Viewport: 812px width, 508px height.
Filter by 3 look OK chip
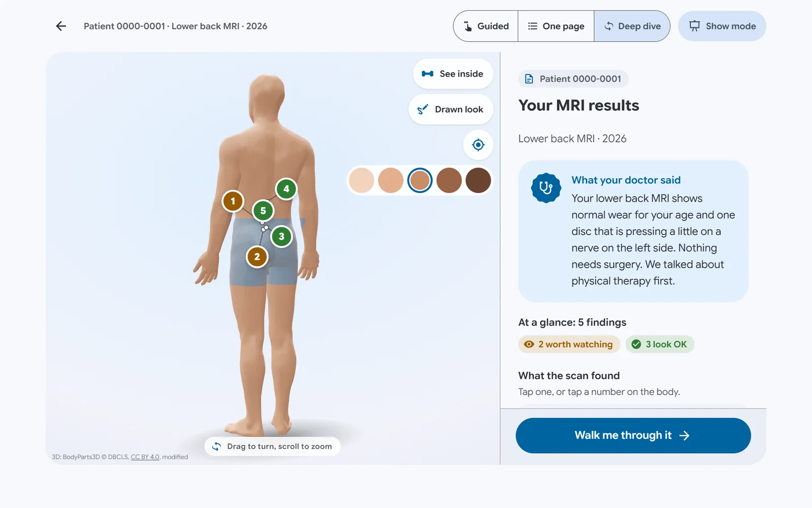660,344
